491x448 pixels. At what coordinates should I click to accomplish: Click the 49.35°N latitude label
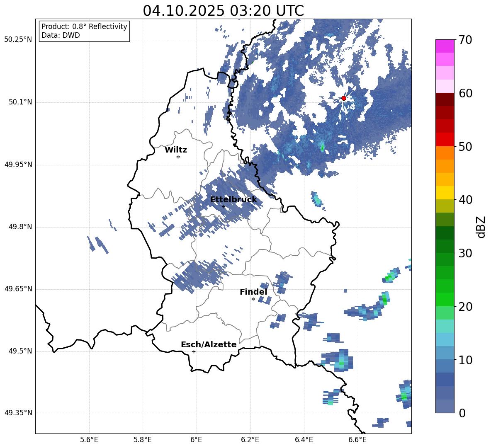18,413
